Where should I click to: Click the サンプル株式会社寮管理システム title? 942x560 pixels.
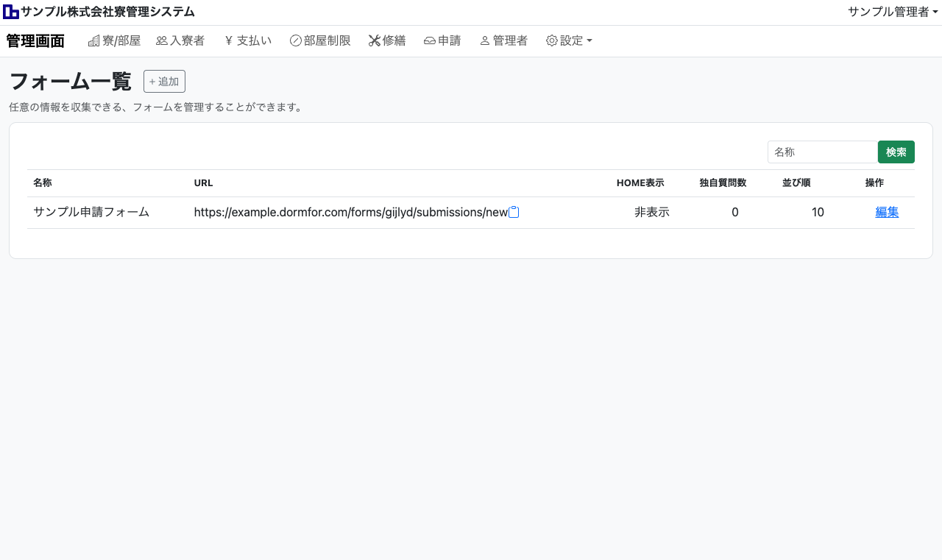click(x=107, y=12)
